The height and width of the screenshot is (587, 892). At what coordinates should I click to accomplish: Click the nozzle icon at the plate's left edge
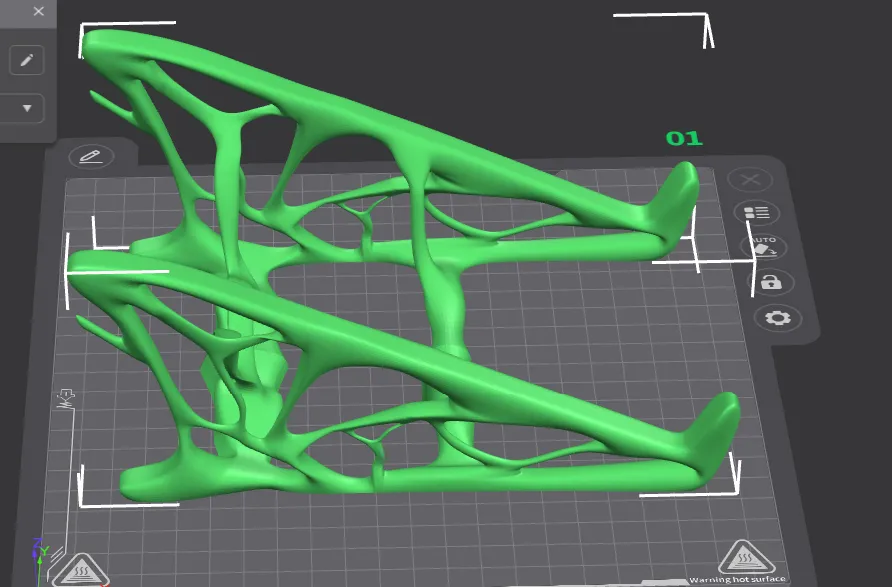click(66, 399)
